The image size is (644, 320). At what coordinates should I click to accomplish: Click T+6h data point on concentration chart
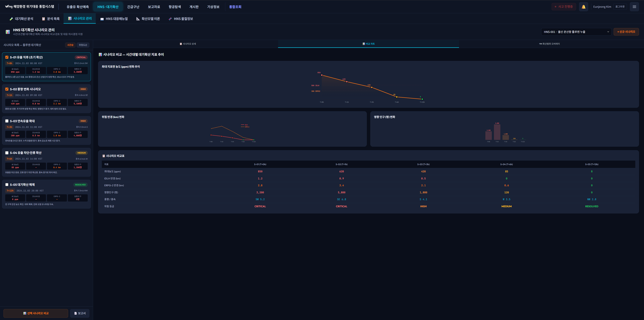pos(397,97)
